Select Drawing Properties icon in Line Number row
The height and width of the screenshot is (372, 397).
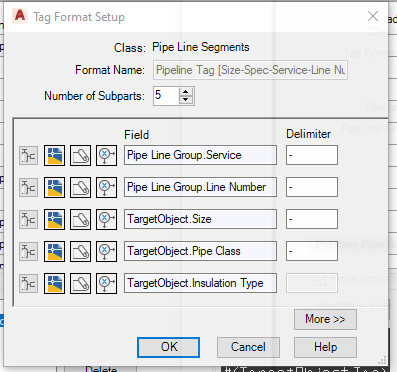click(x=55, y=187)
